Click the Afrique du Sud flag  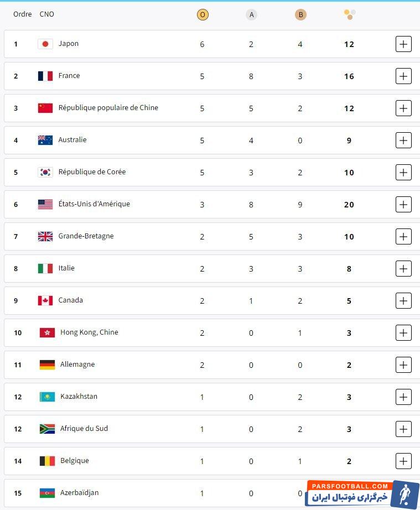47,429
